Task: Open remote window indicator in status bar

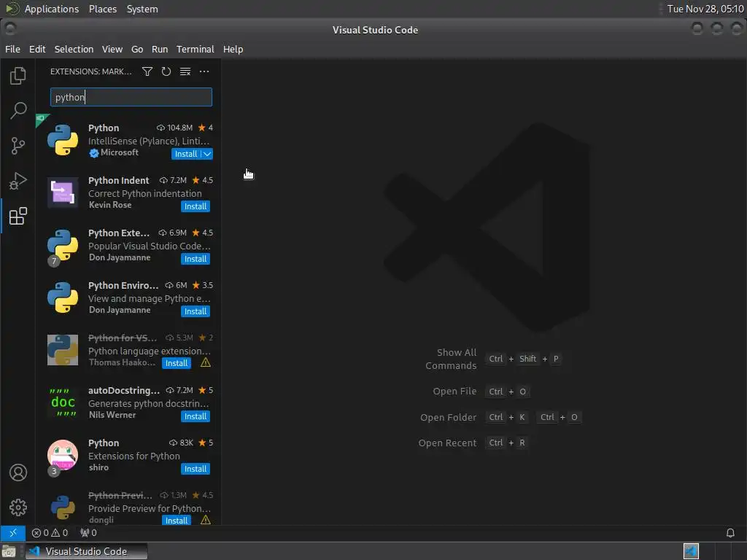Action: 13,532
